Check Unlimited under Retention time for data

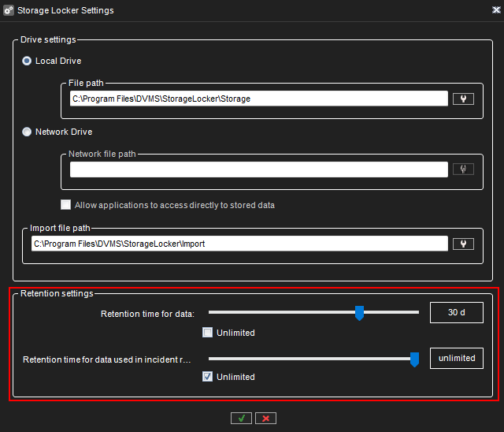(x=208, y=333)
